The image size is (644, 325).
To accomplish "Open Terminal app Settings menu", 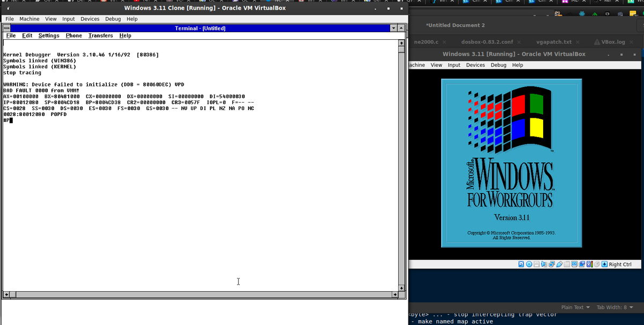I will [x=49, y=35].
